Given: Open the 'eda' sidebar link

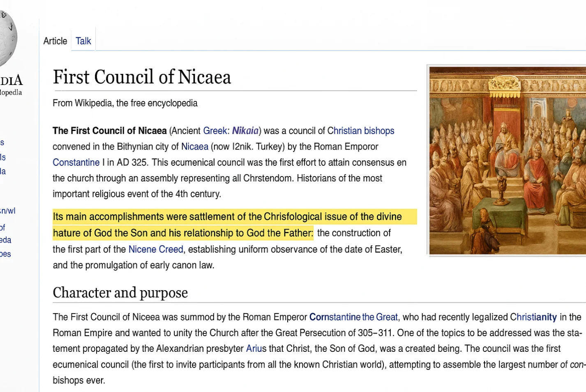Looking at the screenshot, I should (6, 240).
